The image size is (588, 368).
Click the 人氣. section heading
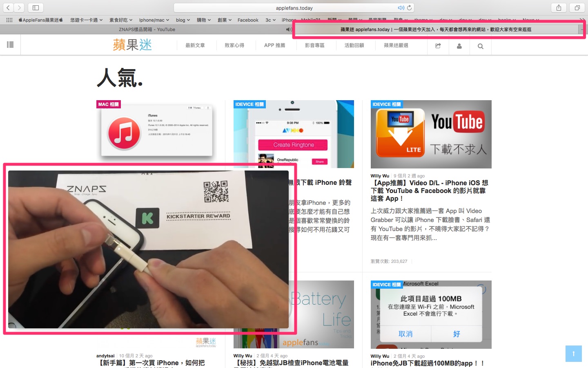tap(120, 78)
